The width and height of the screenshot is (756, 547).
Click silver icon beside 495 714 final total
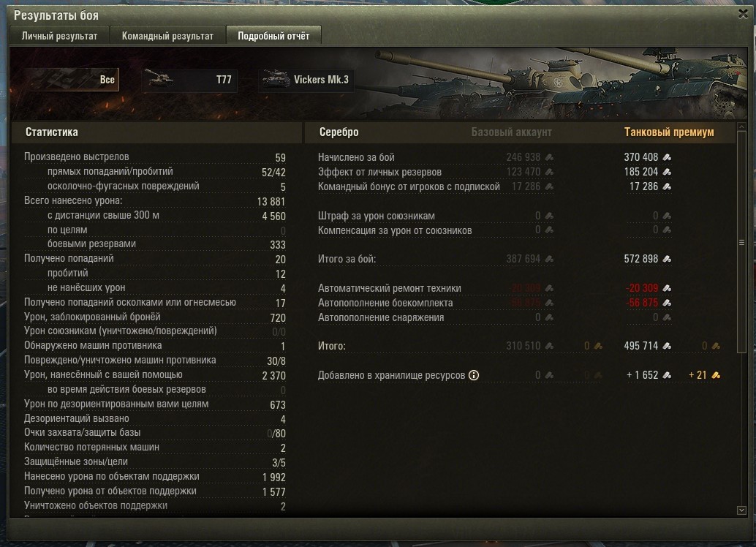(667, 346)
